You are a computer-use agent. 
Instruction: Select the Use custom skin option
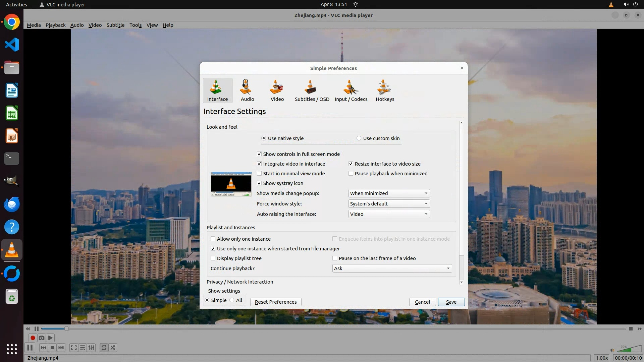(x=359, y=138)
